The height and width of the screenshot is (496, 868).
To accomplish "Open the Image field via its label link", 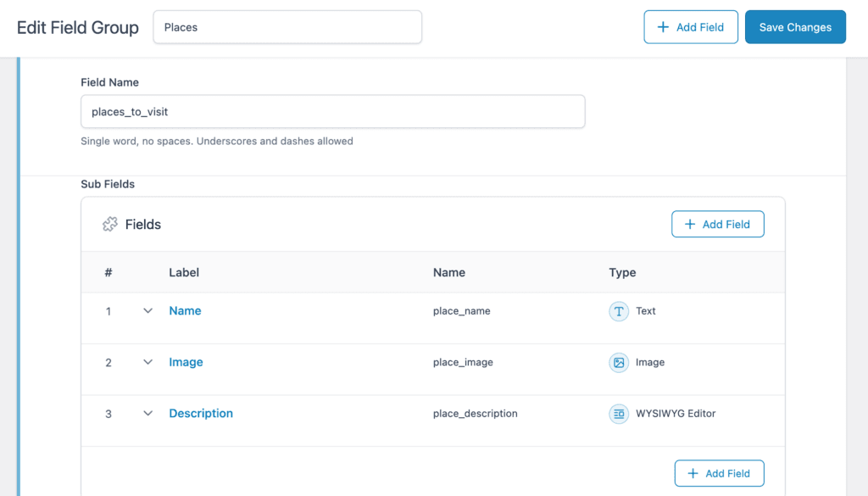I will tap(186, 362).
